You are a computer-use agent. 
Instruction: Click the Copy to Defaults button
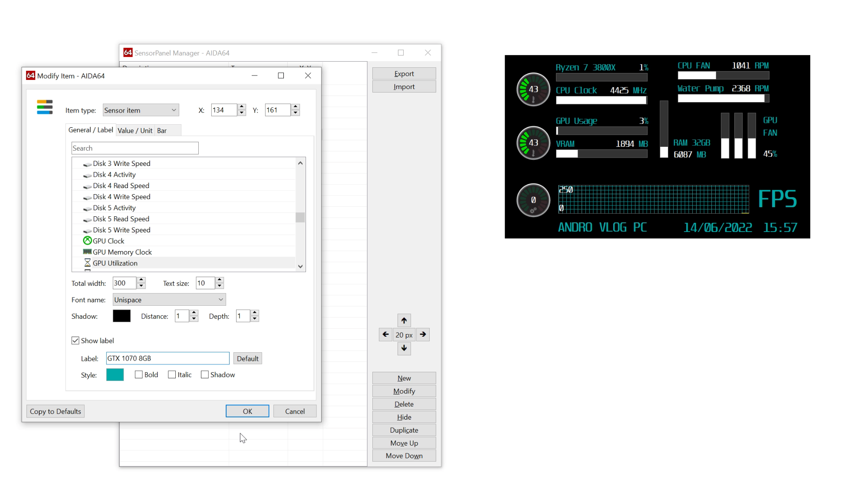coord(56,411)
